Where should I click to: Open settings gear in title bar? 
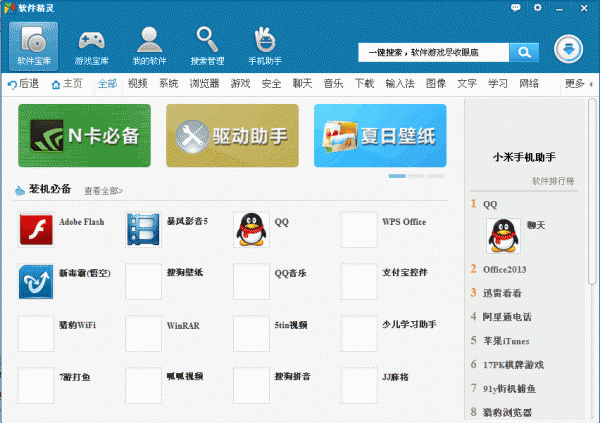point(538,8)
